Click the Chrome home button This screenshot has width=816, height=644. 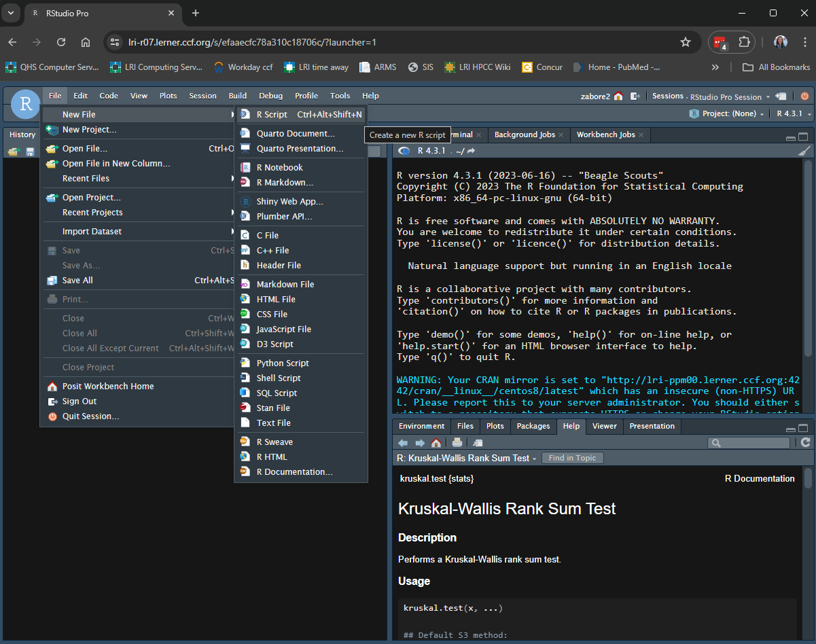coord(86,42)
